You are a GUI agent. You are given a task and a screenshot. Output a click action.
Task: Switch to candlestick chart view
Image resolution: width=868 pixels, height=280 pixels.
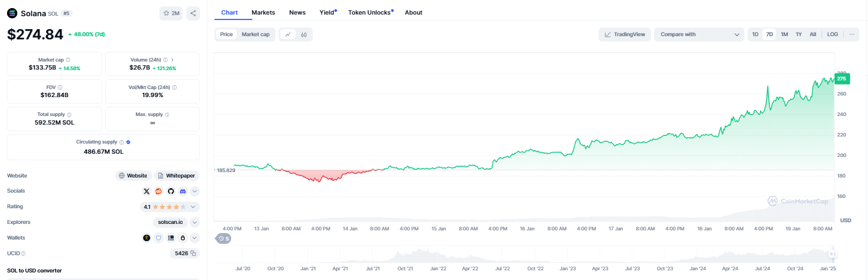304,35
